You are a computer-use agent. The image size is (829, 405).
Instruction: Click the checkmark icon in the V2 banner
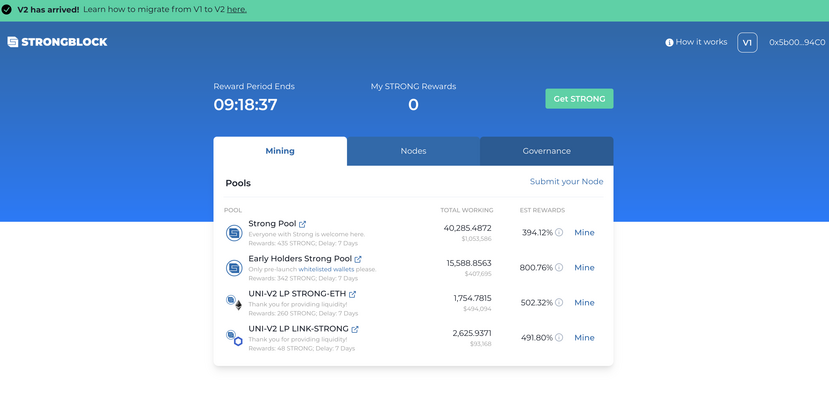point(6,10)
